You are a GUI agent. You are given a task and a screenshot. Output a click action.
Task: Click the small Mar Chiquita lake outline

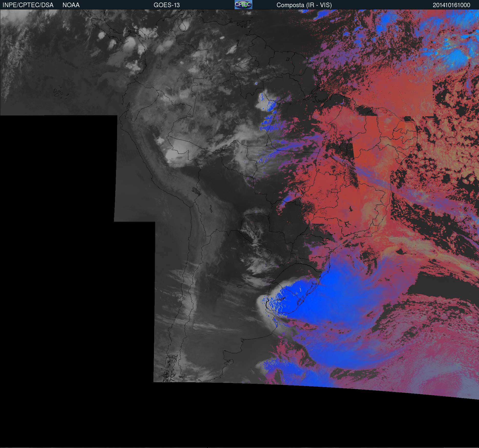click(239, 287)
